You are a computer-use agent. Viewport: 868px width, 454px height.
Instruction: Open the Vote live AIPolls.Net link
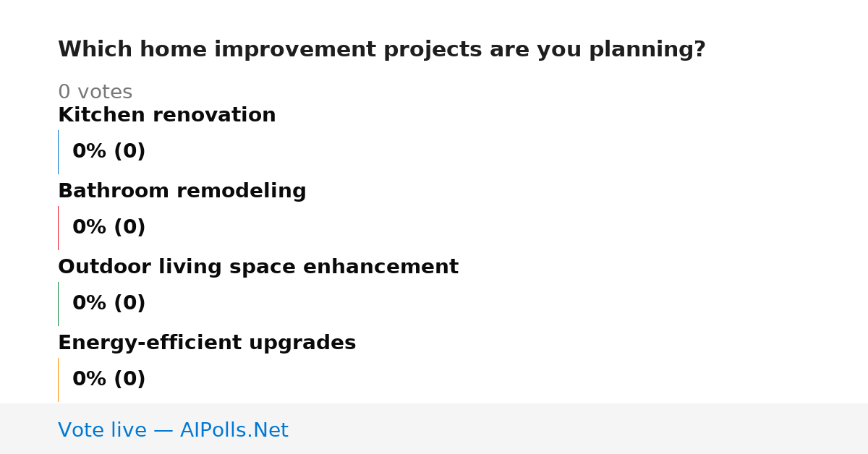coord(173,431)
